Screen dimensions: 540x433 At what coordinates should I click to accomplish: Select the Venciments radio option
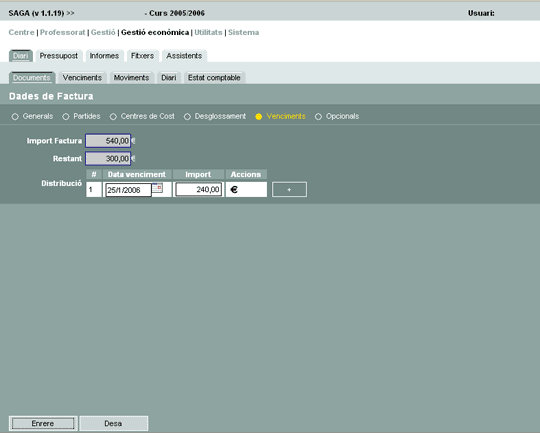(x=259, y=117)
